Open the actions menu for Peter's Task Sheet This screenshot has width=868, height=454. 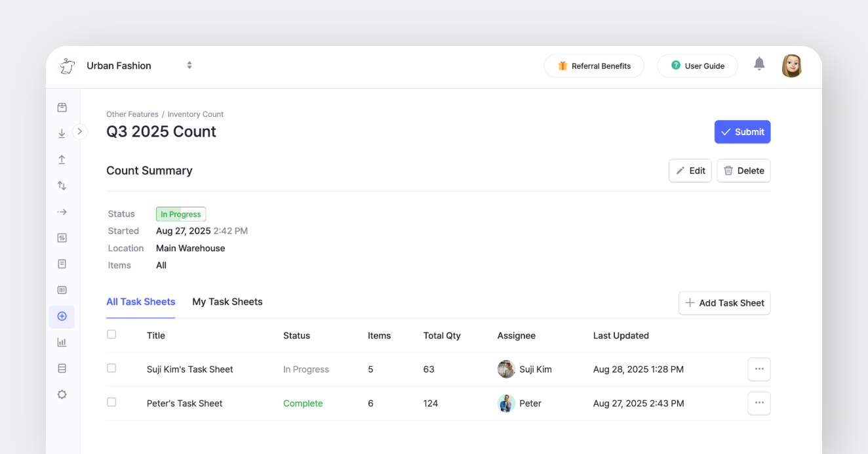(x=759, y=403)
